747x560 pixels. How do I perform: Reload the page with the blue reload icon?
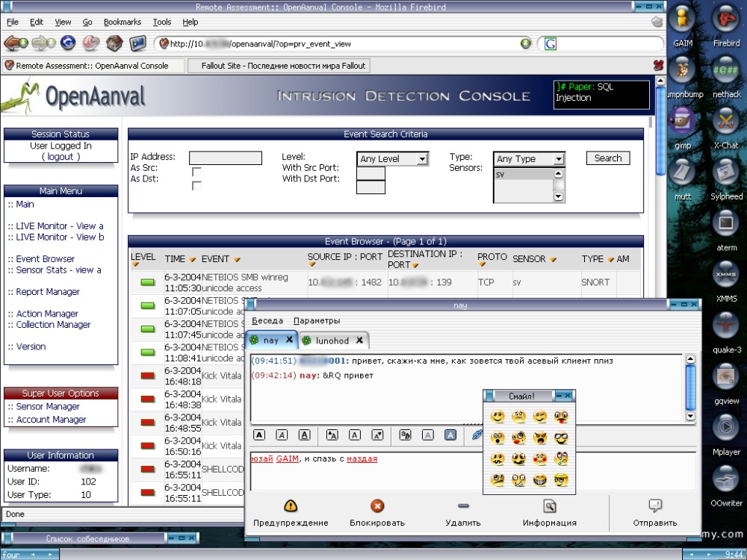coord(68,43)
